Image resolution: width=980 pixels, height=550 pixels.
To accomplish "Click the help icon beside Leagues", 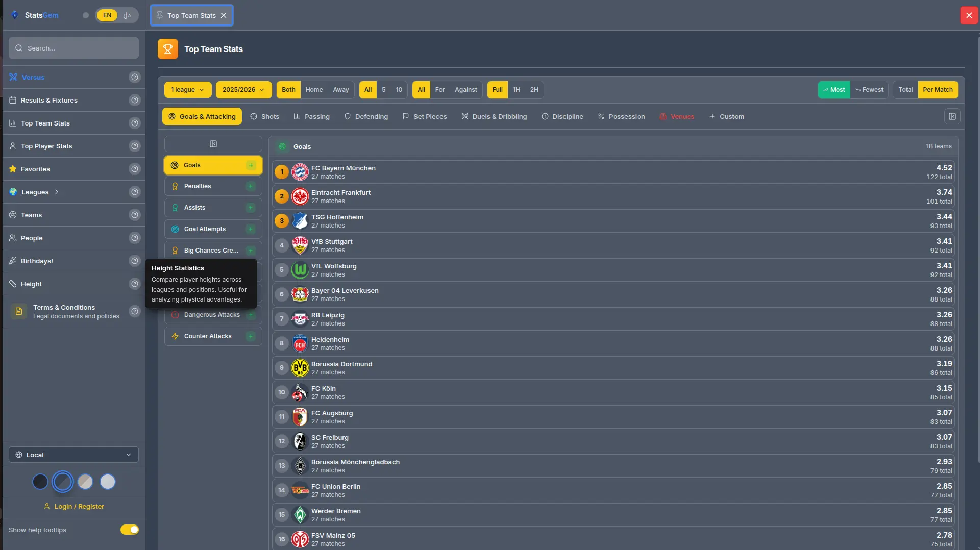I will (135, 192).
